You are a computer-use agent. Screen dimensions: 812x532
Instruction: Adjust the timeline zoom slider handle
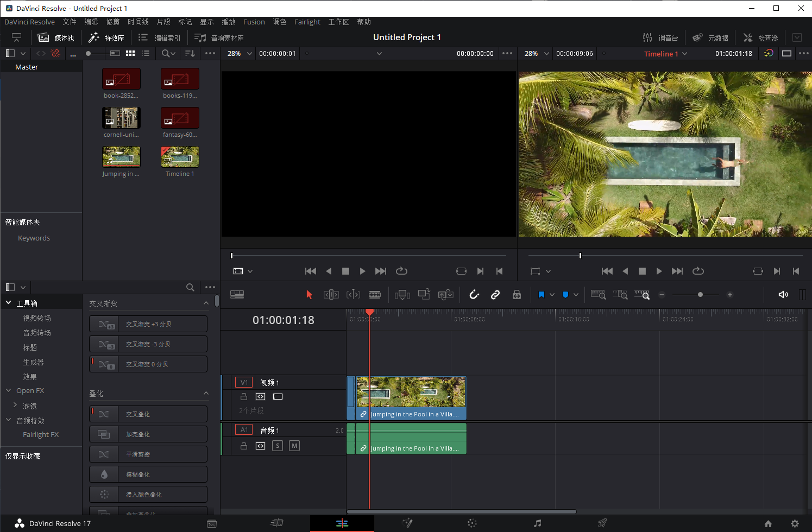coord(700,295)
